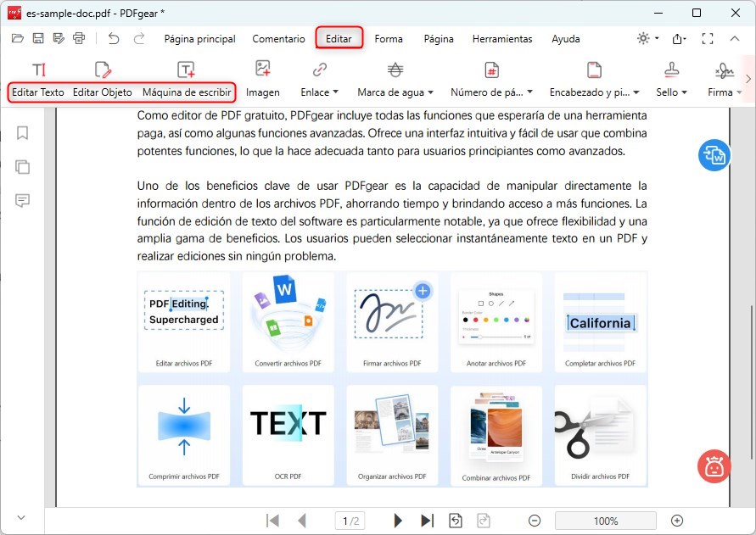This screenshot has width=756, height=535.
Task: Zoom in with the plus button
Action: (x=677, y=521)
